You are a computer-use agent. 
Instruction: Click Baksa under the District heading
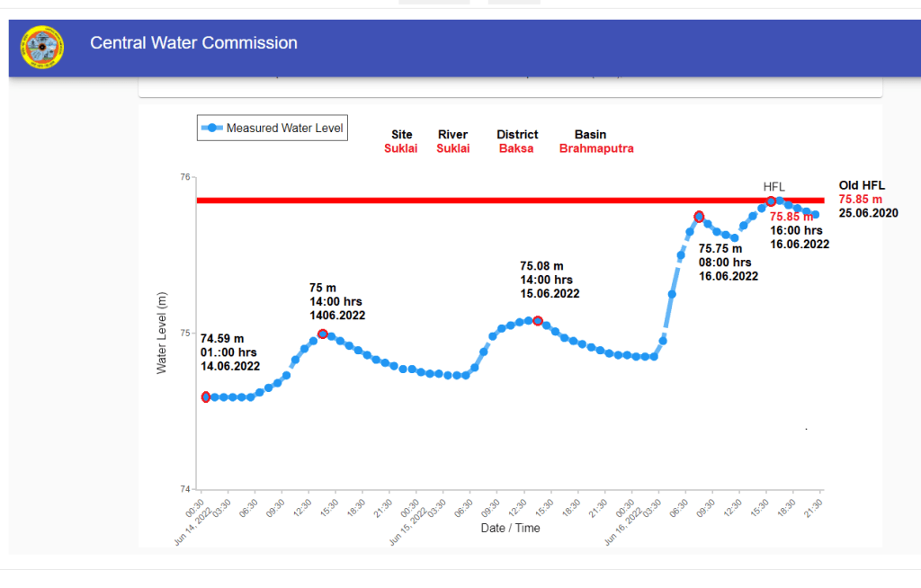[x=516, y=148]
